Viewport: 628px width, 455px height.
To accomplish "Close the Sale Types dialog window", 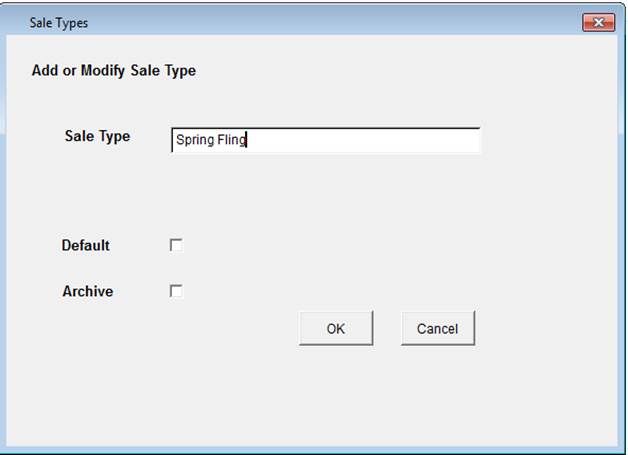I will click(597, 22).
